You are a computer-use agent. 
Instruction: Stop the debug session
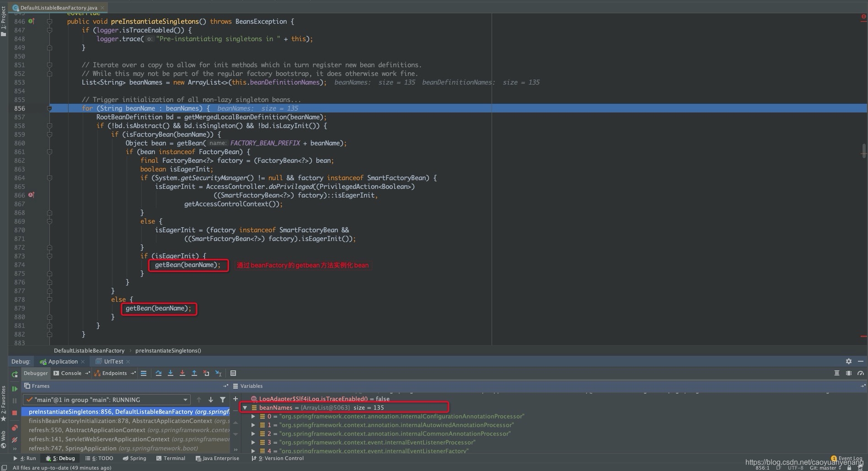pos(15,412)
